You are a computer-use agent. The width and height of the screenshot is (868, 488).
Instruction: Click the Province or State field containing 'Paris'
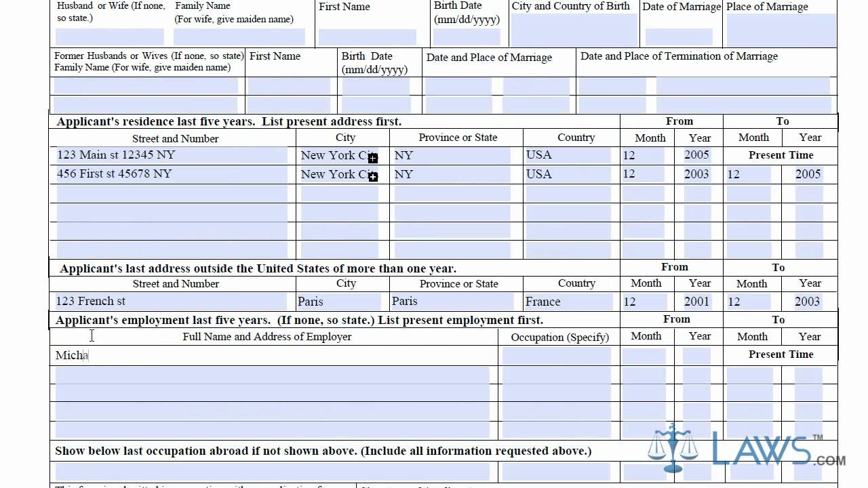(453, 302)
